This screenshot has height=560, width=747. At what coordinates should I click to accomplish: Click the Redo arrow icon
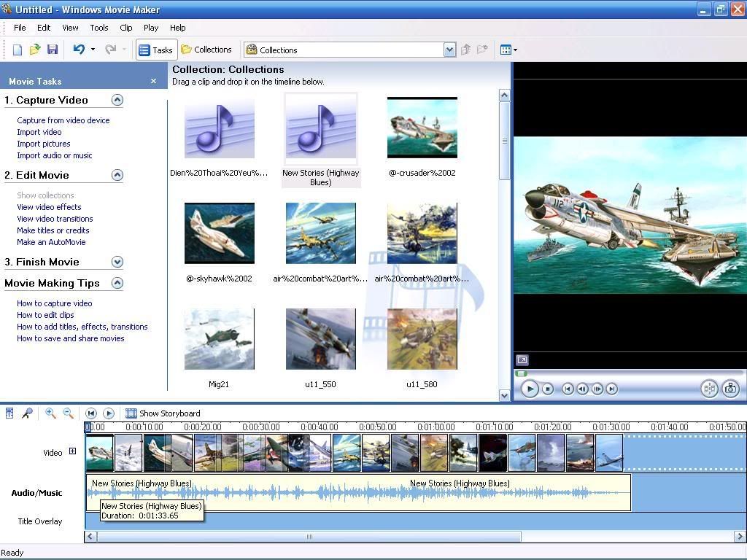coord(111,49)
